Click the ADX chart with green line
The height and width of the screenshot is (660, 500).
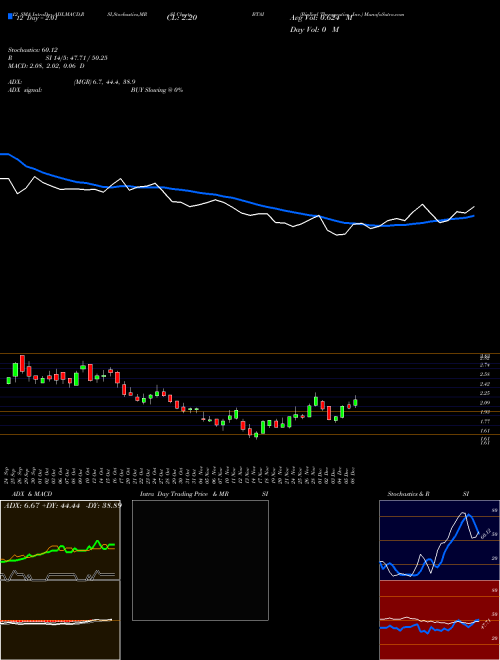(x=60, y=540)
